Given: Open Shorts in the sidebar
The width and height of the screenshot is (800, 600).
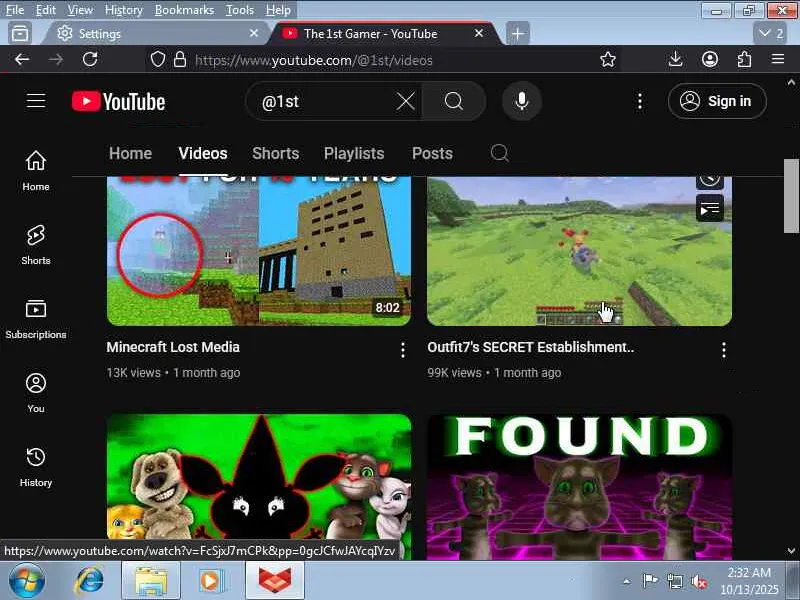Looking at the screenshot, I should coord(36,245).
